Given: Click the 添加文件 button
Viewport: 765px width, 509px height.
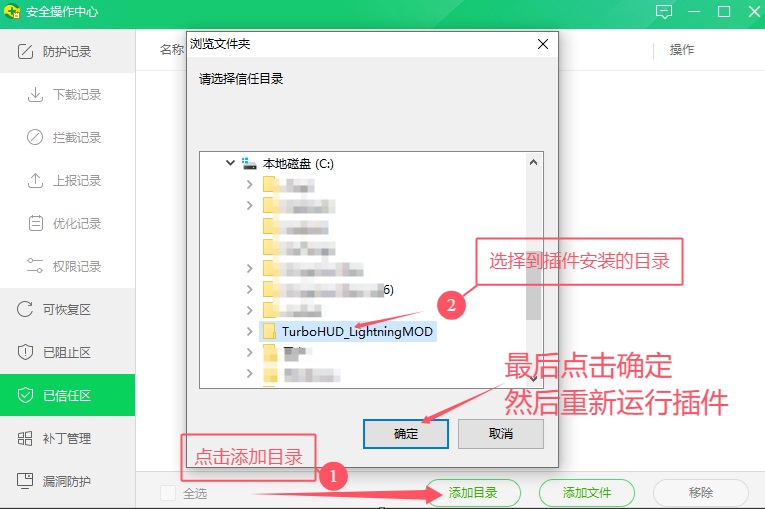Looking at the screenshot, I should 586,493.
